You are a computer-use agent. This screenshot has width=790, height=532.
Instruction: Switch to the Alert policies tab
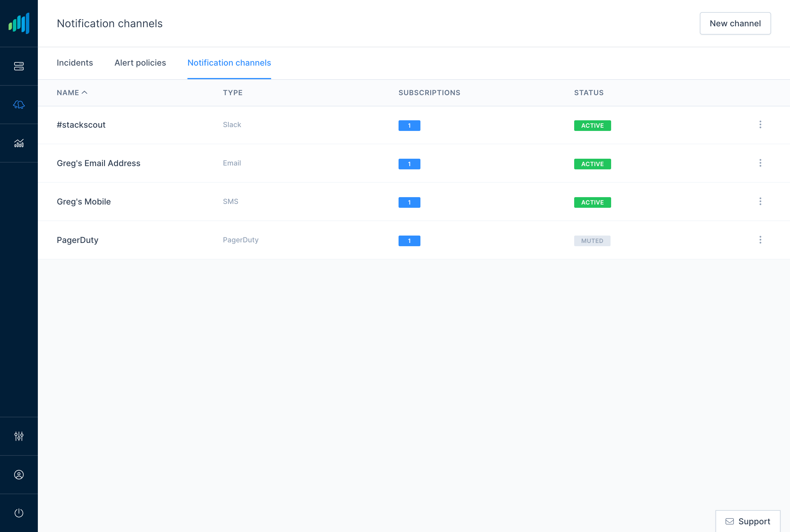[x=140, y=63]
